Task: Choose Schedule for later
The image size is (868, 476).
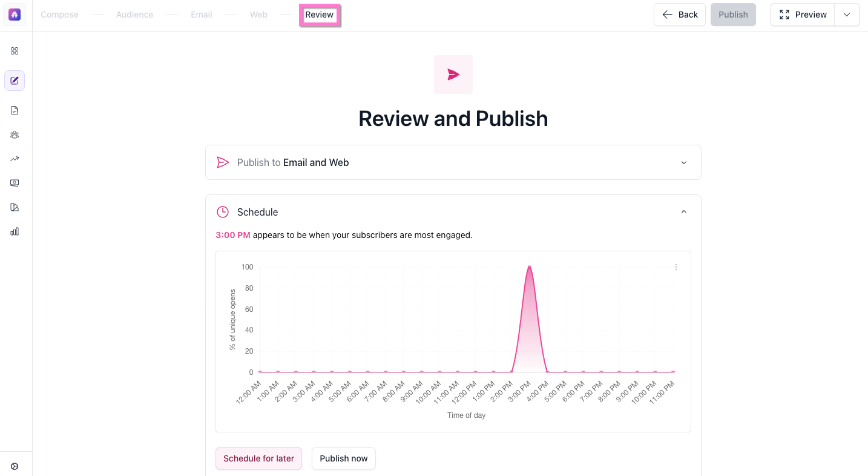Action: pos(258,458)
